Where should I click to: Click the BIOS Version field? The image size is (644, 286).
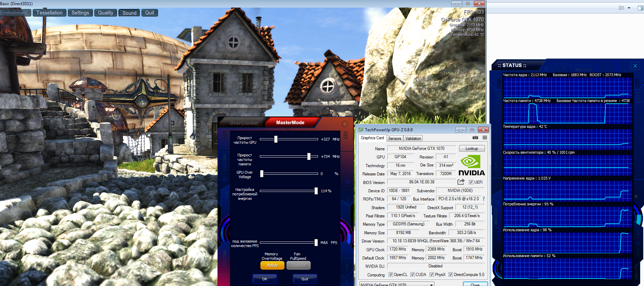tap(422, 182)
